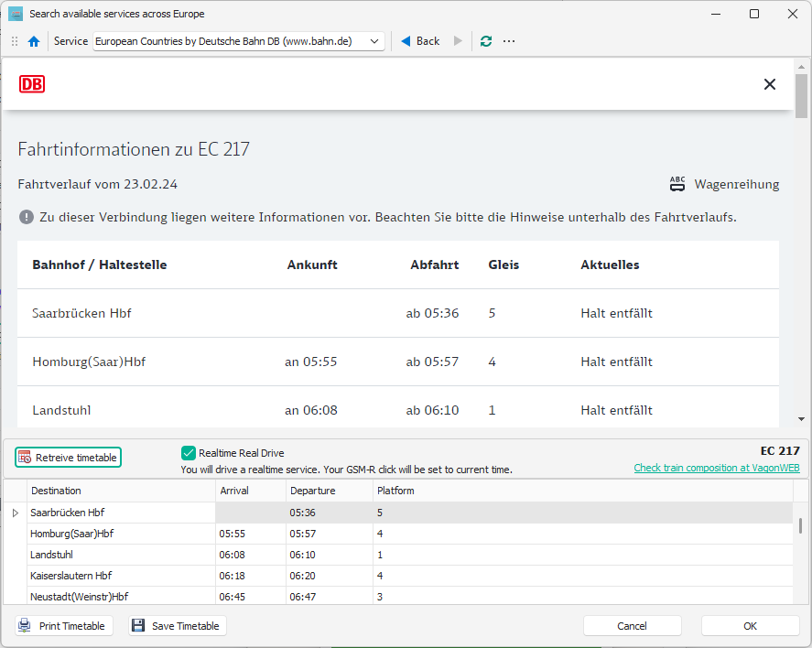
Task: Select Neustadt(Weinstr)Hbf row in grid
Action: (398, 596)
